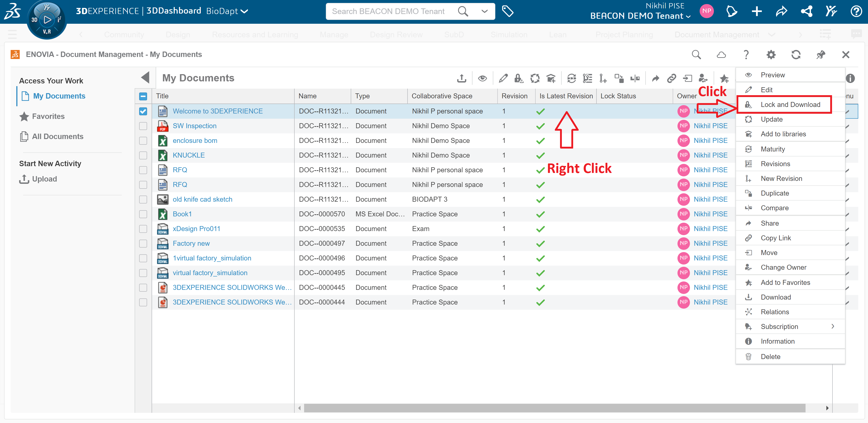868x423 pixels.
Task: Check the enclosure bom row checkbox
Action: tap(143, 140)
